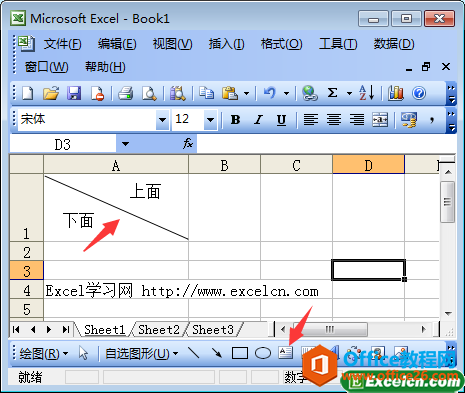Open the 帮助(H) menu
465x393 pixels.
coord(105,67)
